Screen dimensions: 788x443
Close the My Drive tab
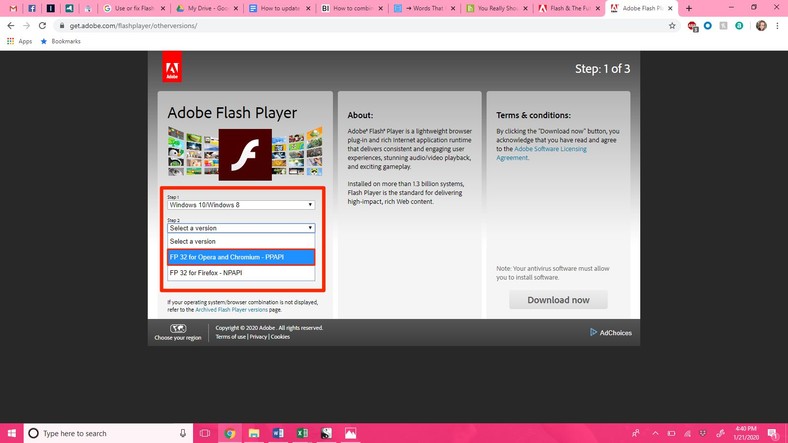tap(236, 8)
